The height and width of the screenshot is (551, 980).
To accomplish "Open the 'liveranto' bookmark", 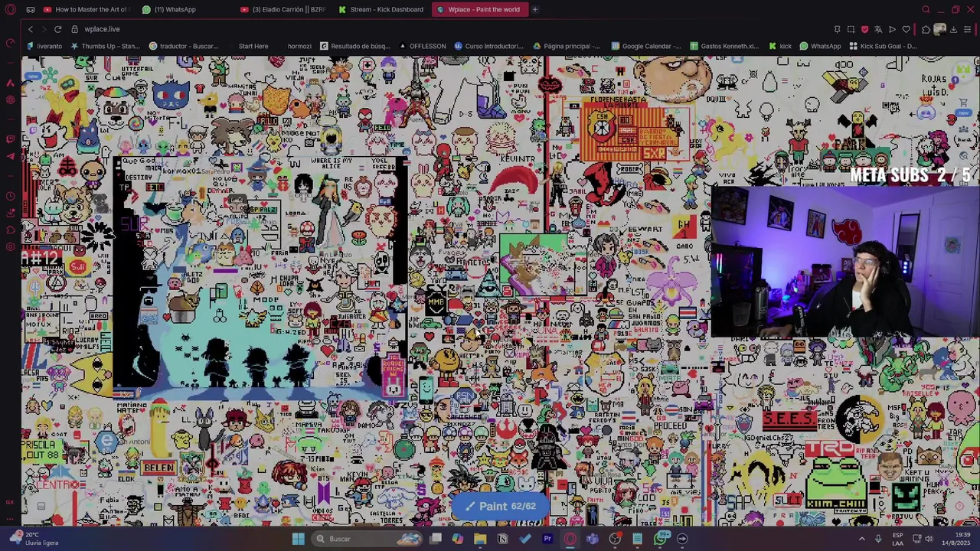I will pos(44,46).
